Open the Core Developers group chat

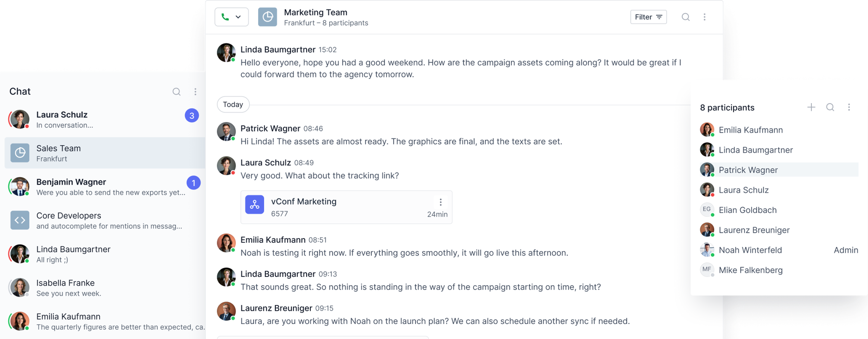(x=101, y=220)
